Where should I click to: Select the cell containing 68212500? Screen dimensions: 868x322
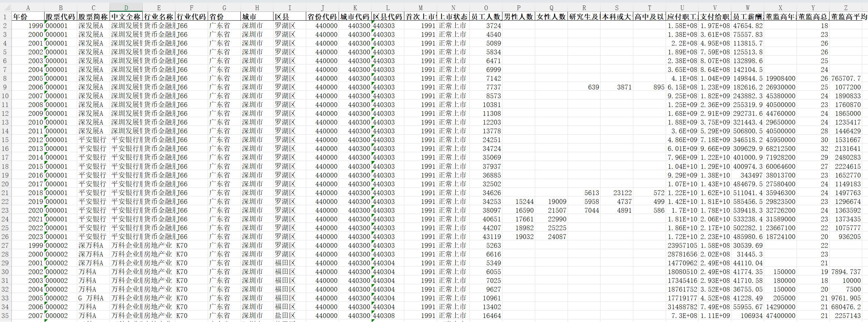[780, 149]
